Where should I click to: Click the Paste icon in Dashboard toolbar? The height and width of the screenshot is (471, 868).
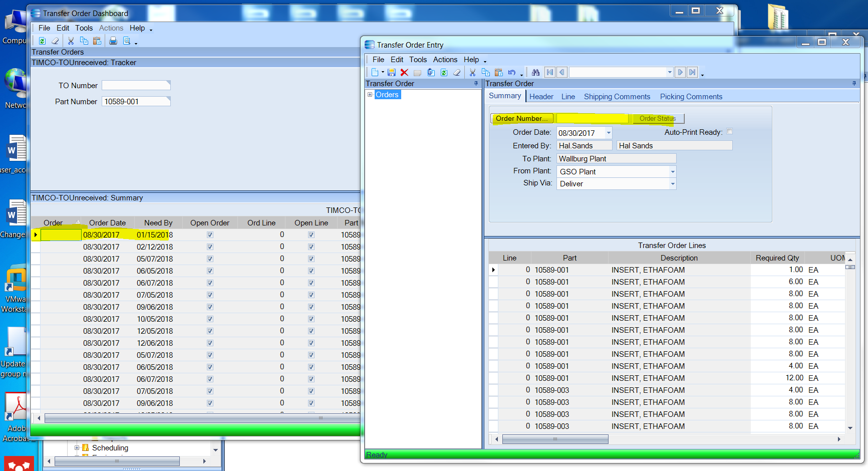coord(97,41)
